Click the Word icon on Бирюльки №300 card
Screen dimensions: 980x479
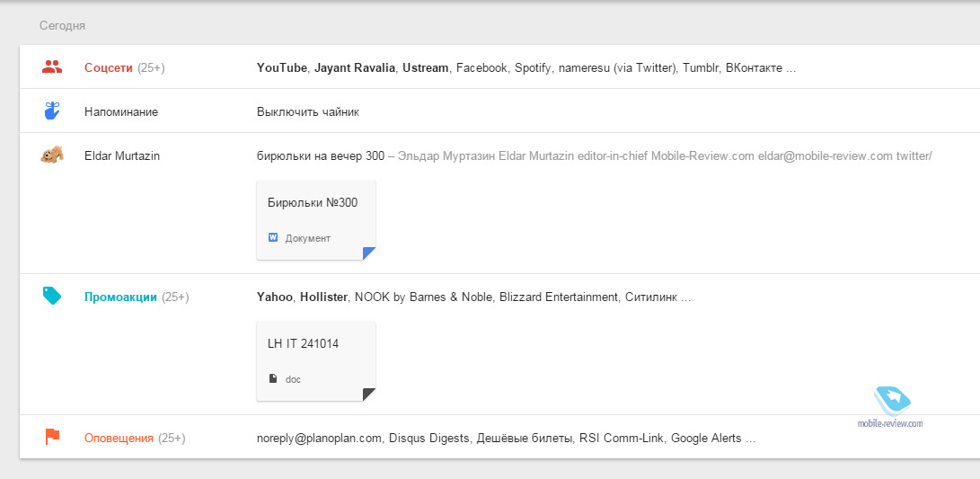(x=272, y=237)
